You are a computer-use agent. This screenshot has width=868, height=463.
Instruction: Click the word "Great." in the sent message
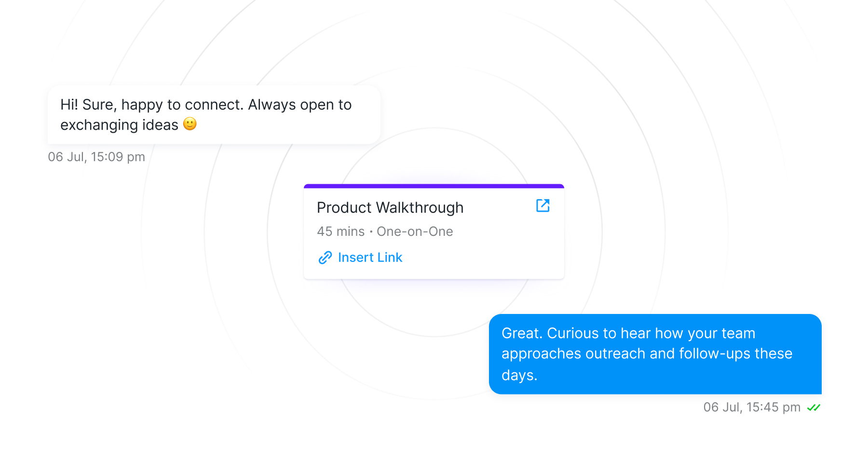[x=522, y=333]
